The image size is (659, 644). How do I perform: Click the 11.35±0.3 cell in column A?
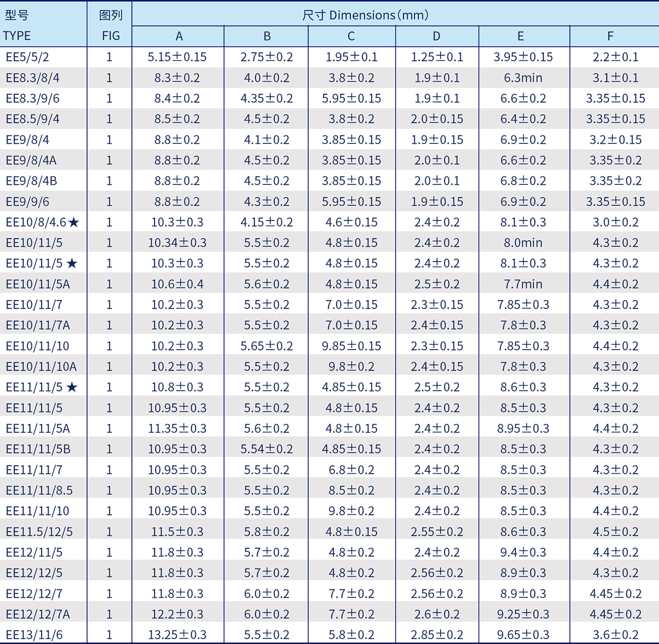[x=177, y=429]
